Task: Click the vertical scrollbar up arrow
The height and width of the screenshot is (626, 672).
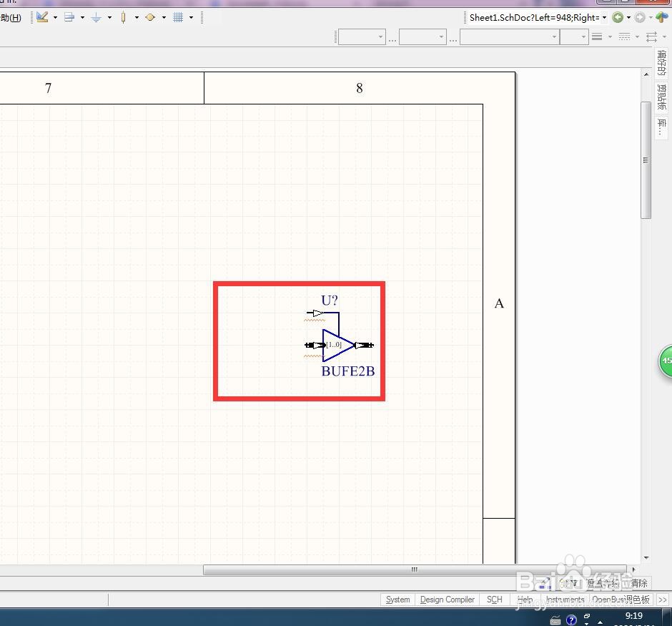Action: 646,74
